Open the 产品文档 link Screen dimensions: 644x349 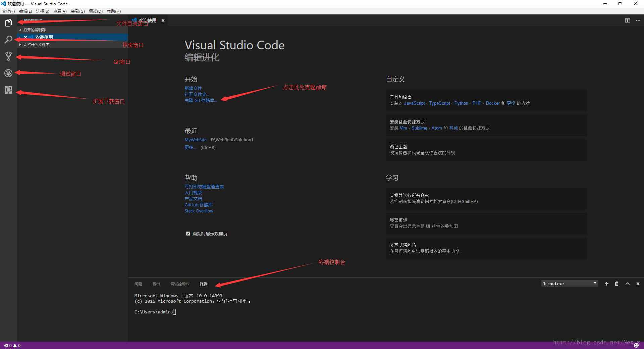click(x=193, y=199)
